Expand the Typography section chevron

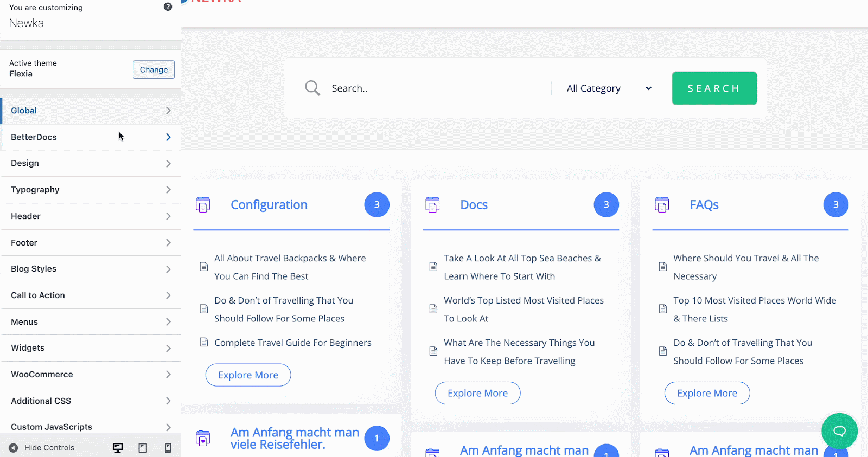[x=168, y=190]
